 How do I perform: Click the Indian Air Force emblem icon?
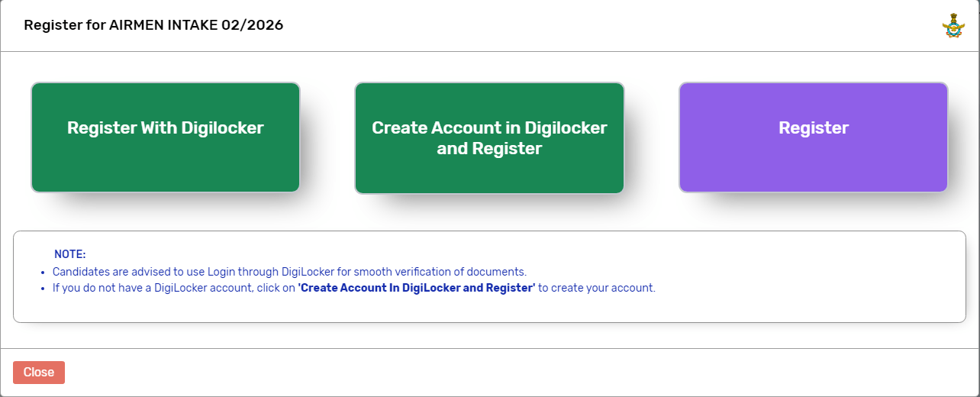coord(953,26)
